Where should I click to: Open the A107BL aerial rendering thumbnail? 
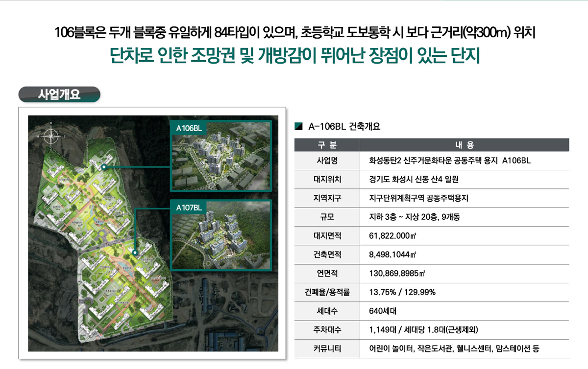point(220,235)
